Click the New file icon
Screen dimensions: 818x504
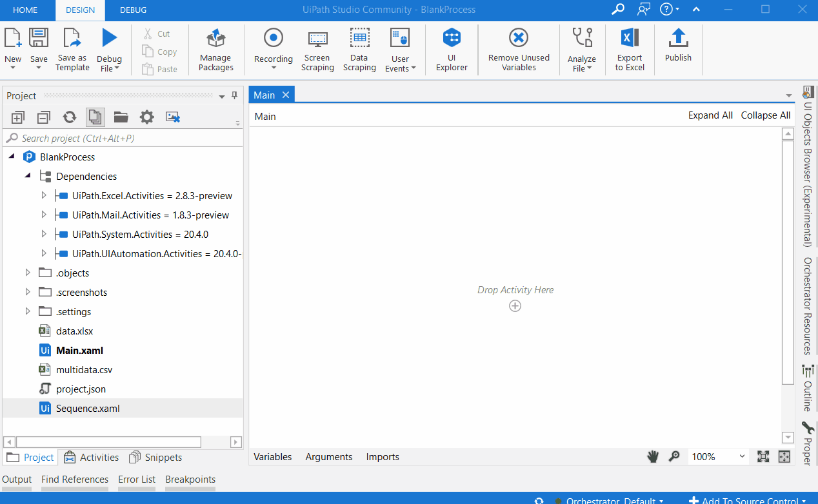13,38
